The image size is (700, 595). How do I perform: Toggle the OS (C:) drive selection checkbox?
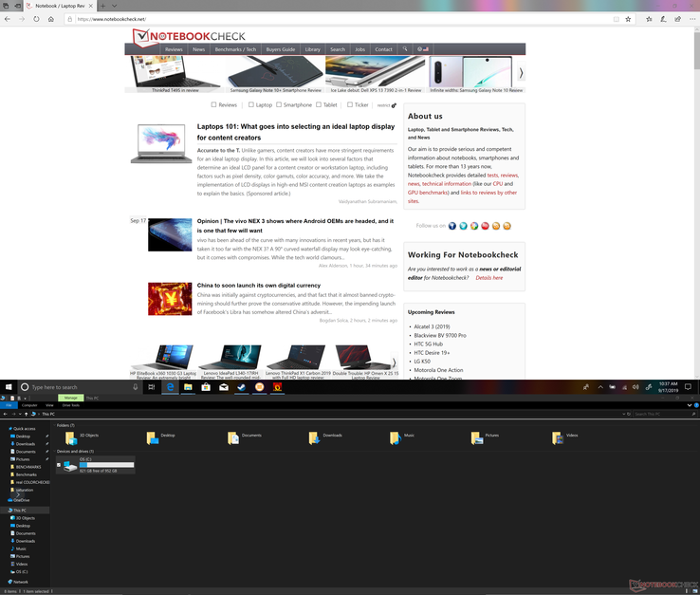pyautogui.click(x=59, y=465)
